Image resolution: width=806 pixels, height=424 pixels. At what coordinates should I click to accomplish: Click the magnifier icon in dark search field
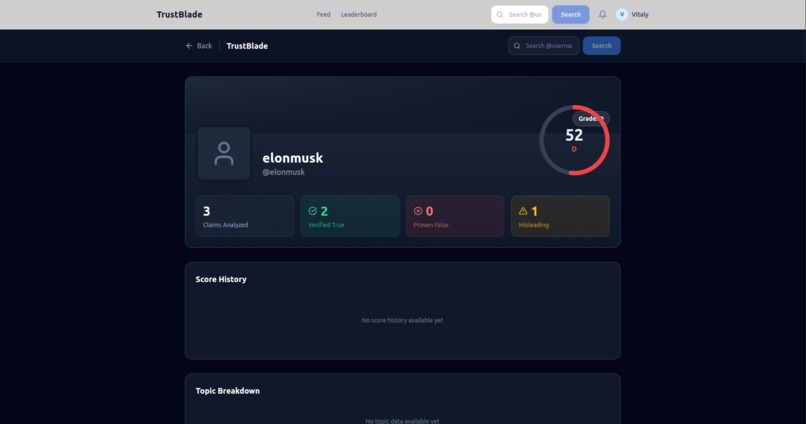(517, 46)
